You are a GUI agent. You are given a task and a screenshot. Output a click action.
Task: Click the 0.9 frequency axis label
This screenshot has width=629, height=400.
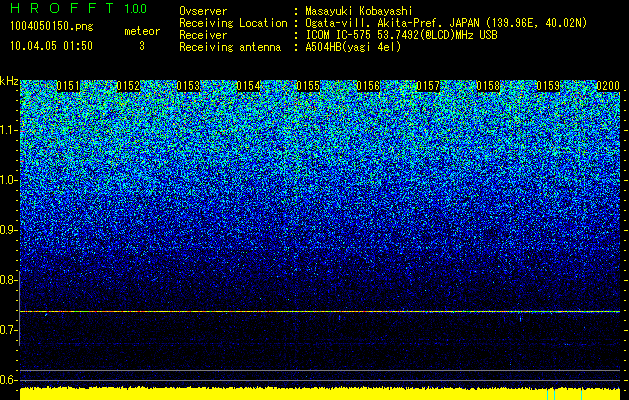7,230
